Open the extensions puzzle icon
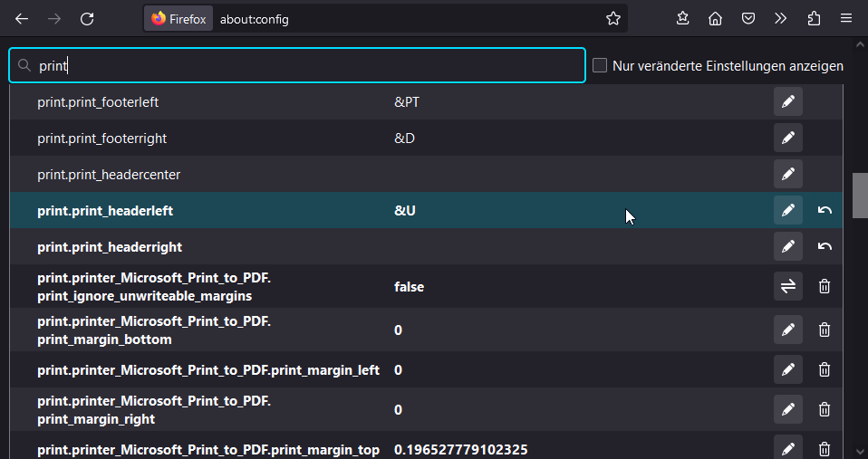Screen dimensions: 868x459 pyautogui.click(x=814, y=18)
